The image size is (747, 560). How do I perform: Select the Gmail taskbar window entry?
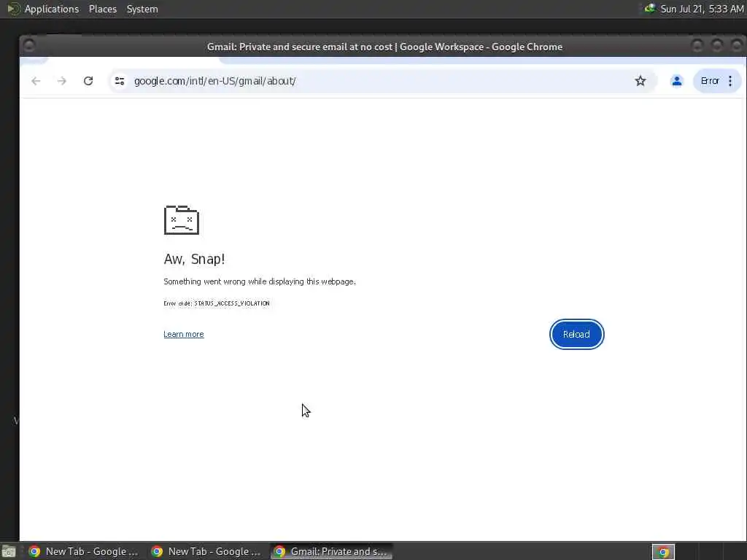tap(332, 551)
